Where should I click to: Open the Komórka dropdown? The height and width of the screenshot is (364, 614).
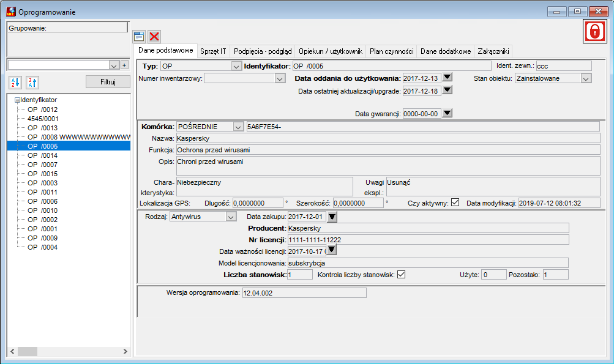[x=238, y=127]
